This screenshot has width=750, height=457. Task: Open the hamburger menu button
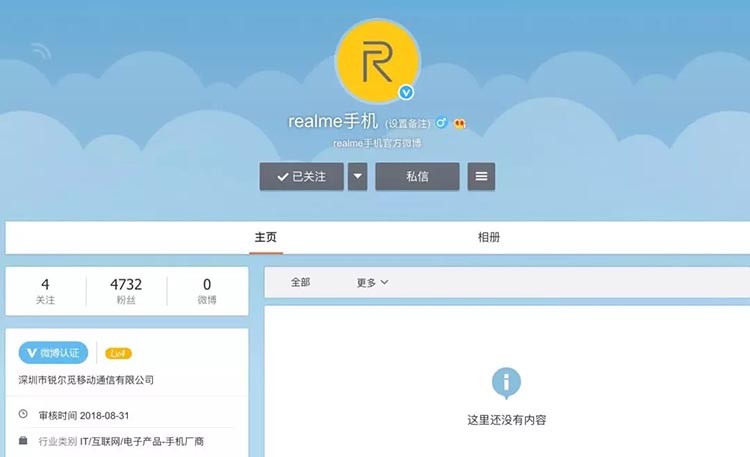click(481, 177)
